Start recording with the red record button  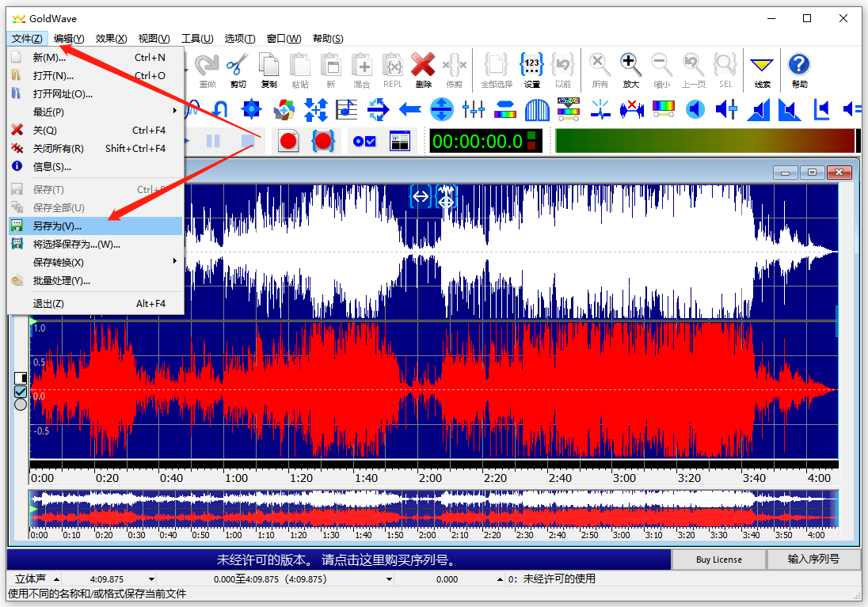287,141
